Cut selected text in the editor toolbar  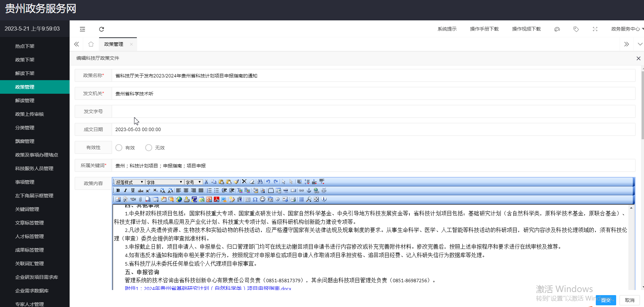[x=206, y=182]
